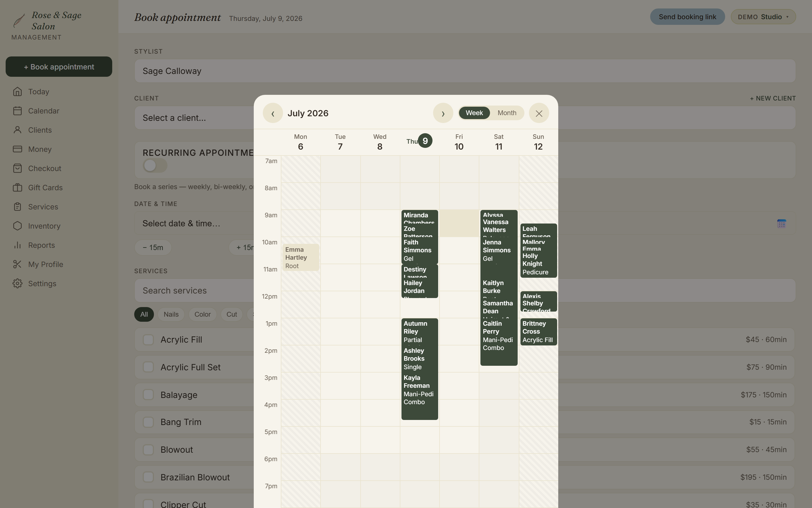Open Faith Simmons Gel appointment
Screen dimensions: 812x508
420,250
